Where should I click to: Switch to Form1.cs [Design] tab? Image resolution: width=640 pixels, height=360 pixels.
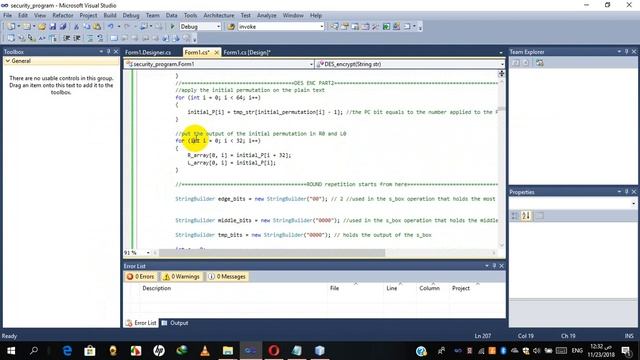pos(247,52)
